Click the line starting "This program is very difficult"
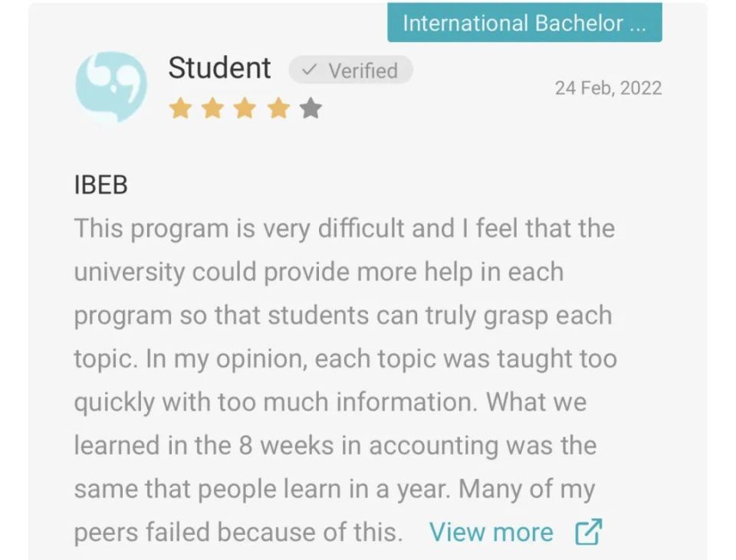 pos(344,228)
